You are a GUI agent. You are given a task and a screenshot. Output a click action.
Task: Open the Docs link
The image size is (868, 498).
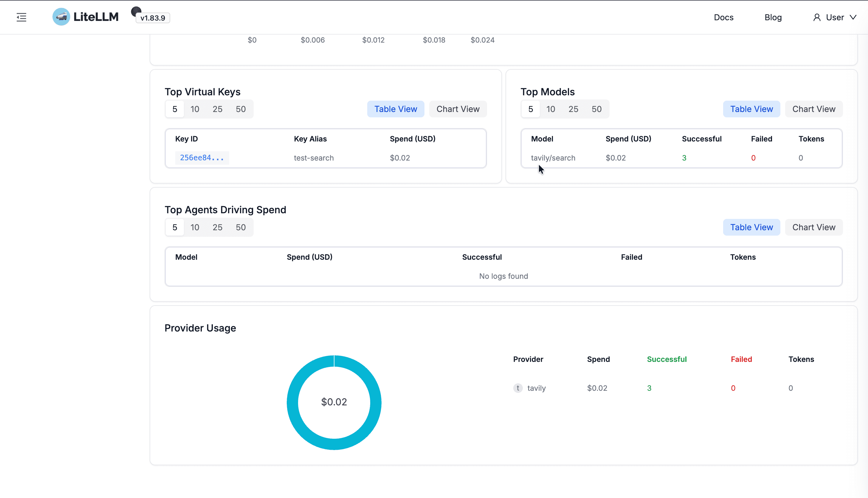click(x=723, y=18)
